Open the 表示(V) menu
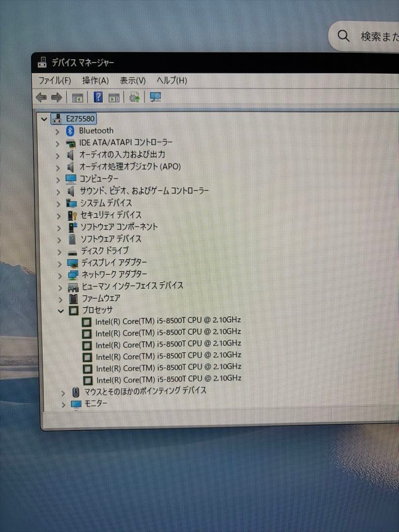The image size is (399, 532). [x=133, y=81]
